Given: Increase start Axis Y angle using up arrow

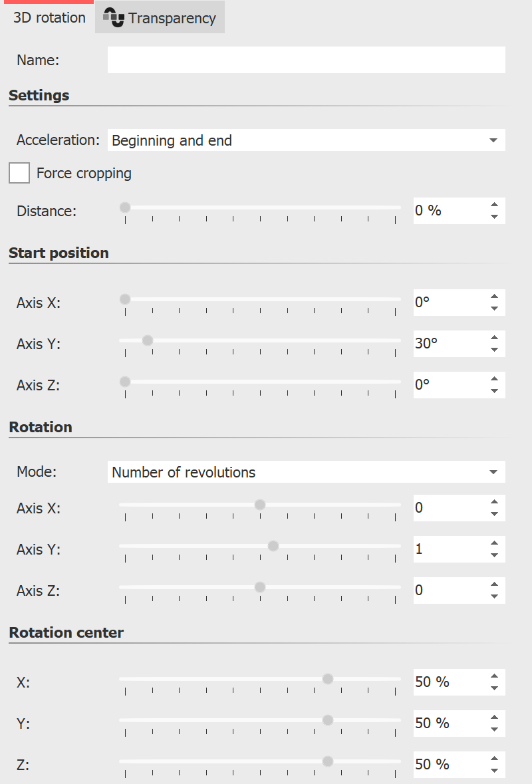Looking at the screenshot, I should pos(494,338).
